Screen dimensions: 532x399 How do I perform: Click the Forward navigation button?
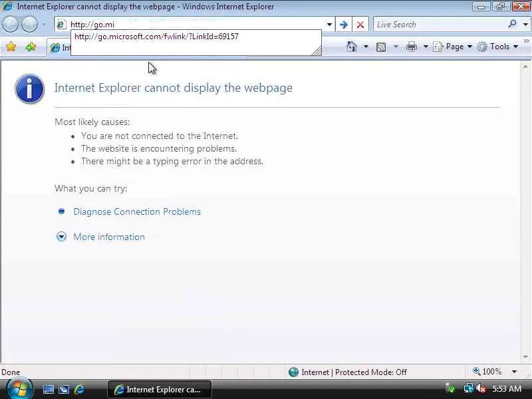click(29, 25)
